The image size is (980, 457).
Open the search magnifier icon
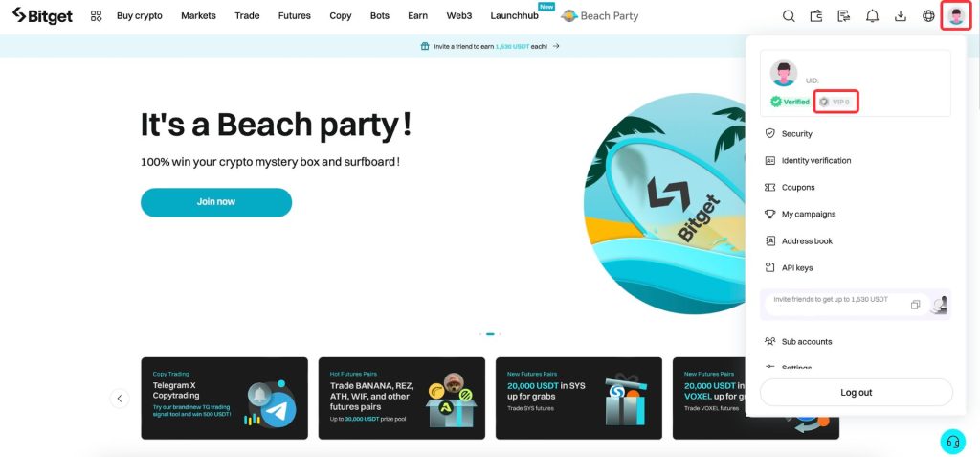[x=789, y=16]
